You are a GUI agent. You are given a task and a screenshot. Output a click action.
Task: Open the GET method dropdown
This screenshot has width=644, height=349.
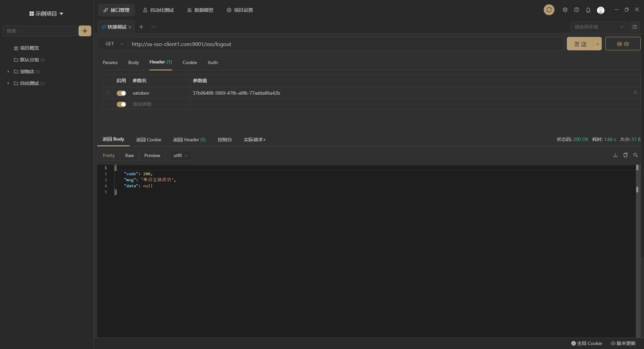click(x=114, y=44)
